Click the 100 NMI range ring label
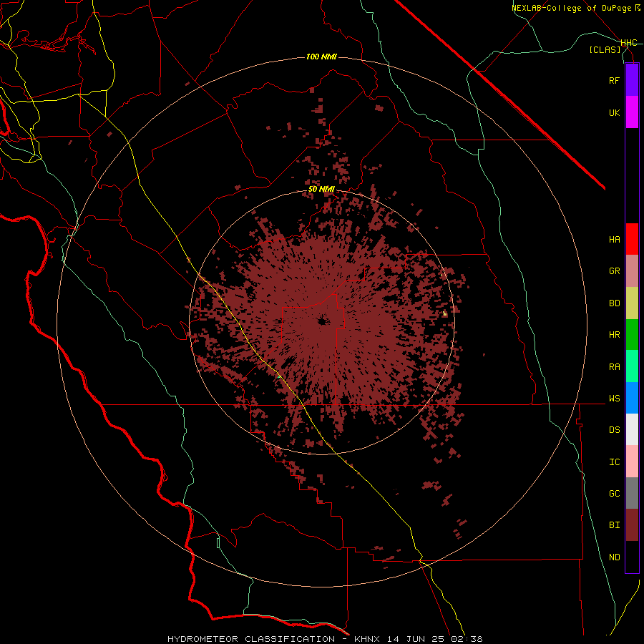Image resolution: width=644 pixels, height=644 pixels. (321, 57)
